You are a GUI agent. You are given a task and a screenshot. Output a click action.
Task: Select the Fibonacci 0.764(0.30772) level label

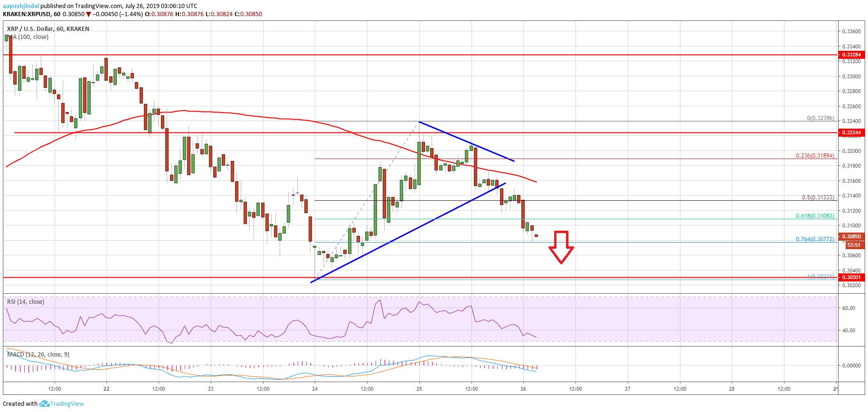[x=815, y=239]
